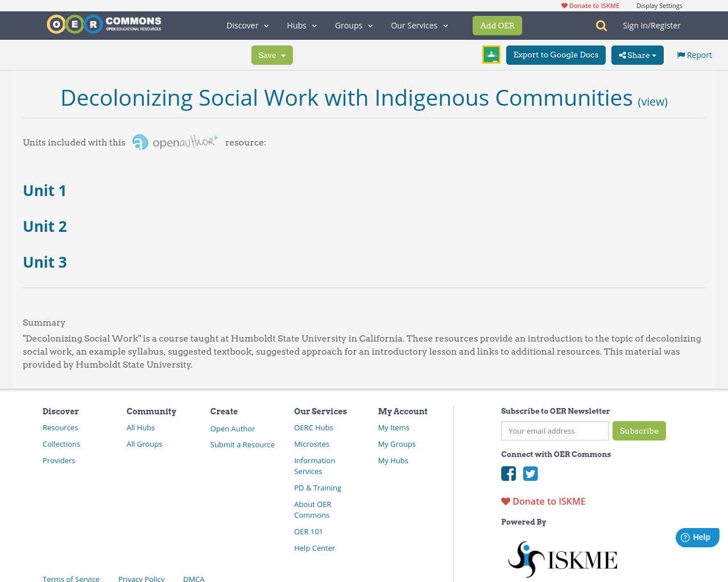Open the Hubs menu
728x582 pixels.
[301, 25]
